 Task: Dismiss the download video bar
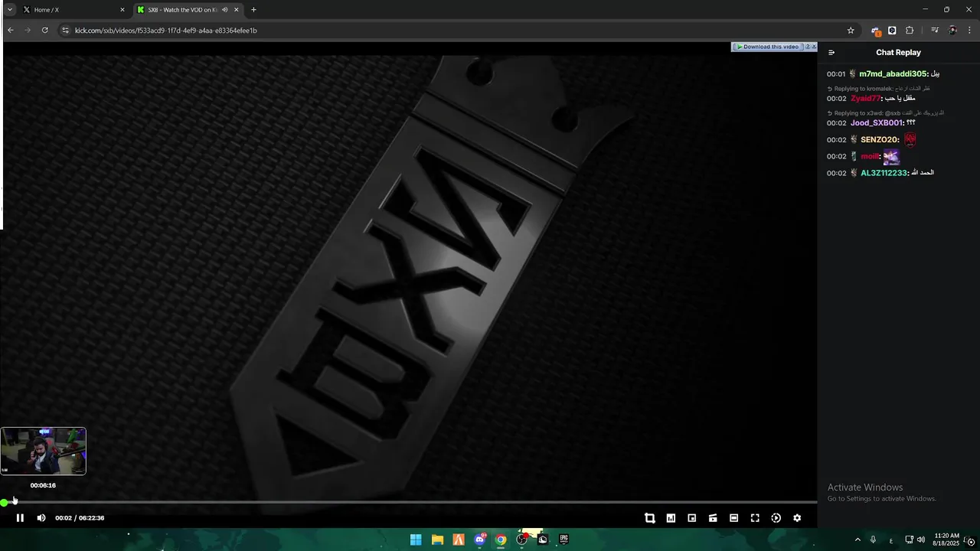click(814, 47)
